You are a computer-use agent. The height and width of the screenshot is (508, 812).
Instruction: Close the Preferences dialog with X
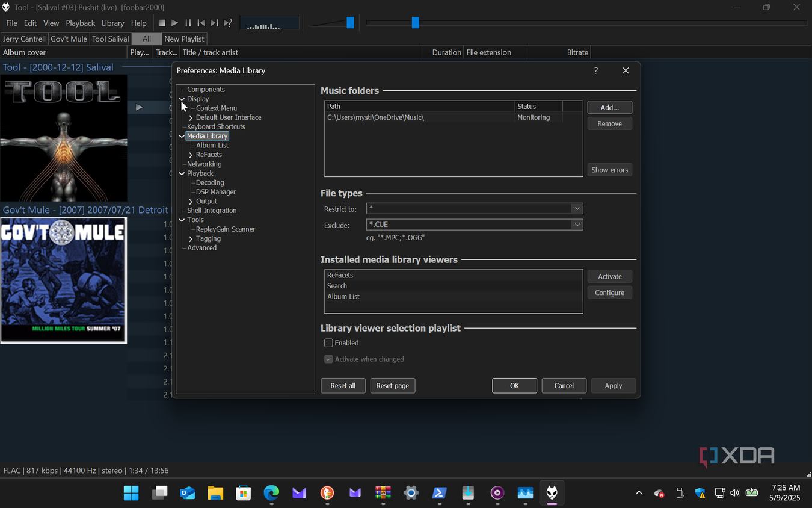coord(626,70)
